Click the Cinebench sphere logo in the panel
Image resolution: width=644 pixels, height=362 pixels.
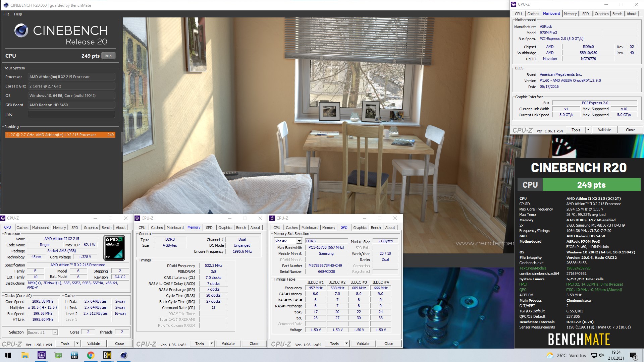[21, 31]
